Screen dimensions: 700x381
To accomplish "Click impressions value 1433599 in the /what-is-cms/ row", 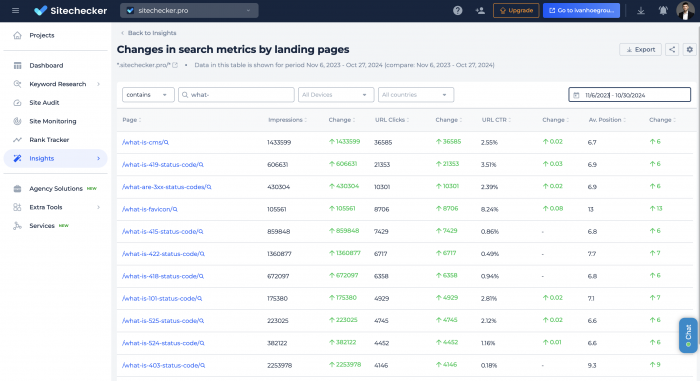I will [x=279, y=142].
